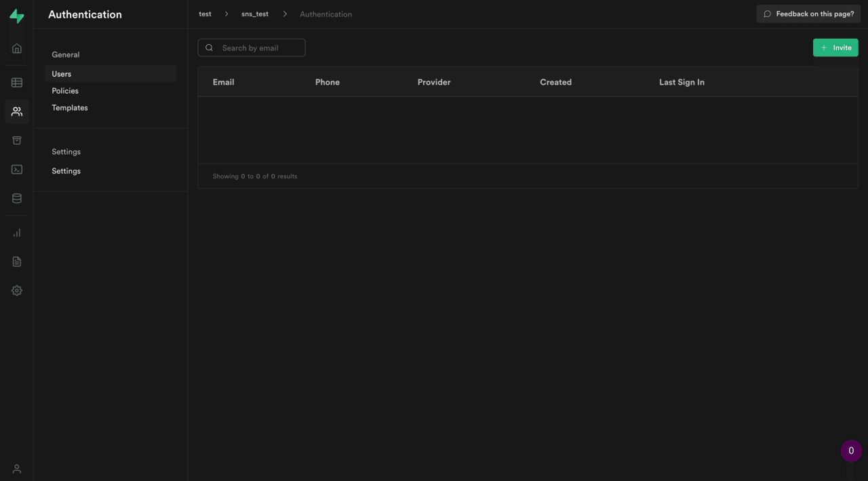Navigate to the test organization breadcrumb

pyautogui.click(x=205, y=14)
